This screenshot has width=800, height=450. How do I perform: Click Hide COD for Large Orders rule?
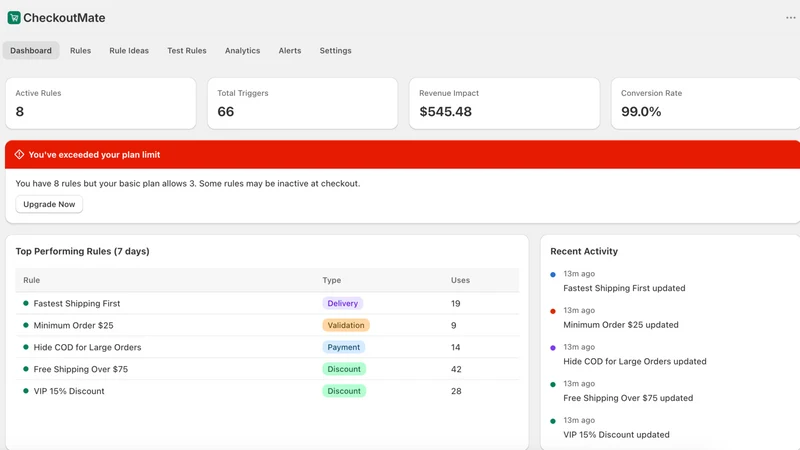[87, 347]
